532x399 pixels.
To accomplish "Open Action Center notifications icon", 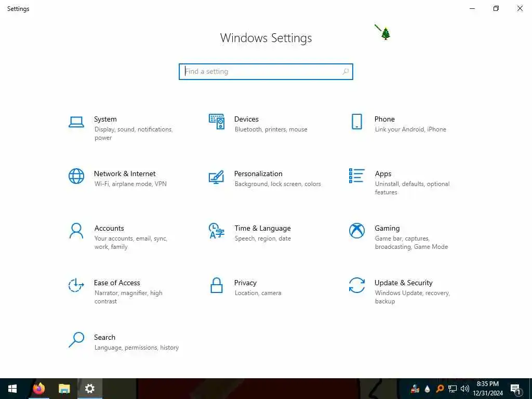I will pos(515,389).
